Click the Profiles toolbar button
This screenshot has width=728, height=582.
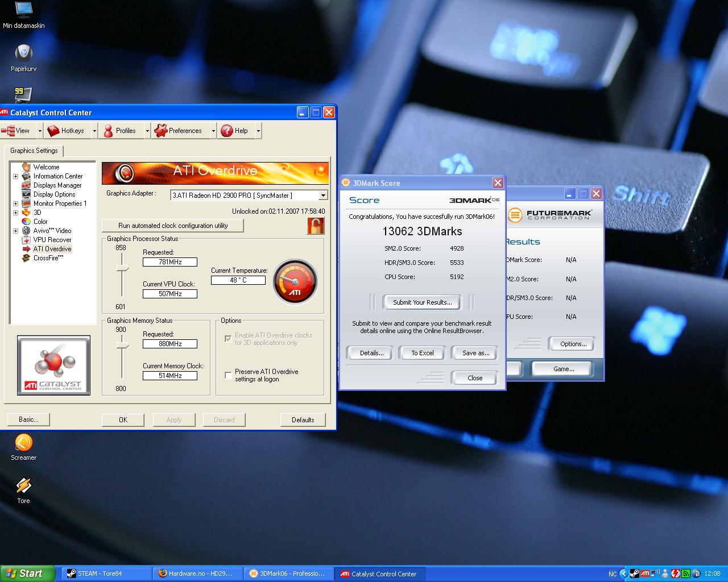pyautogui.click(x=121, y=131)
